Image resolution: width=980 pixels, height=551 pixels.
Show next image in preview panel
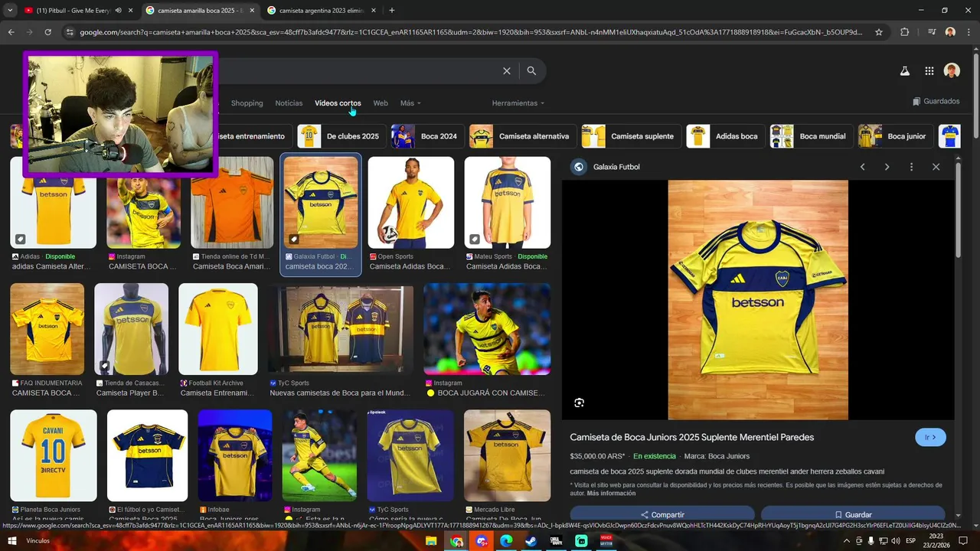point(887,167)
